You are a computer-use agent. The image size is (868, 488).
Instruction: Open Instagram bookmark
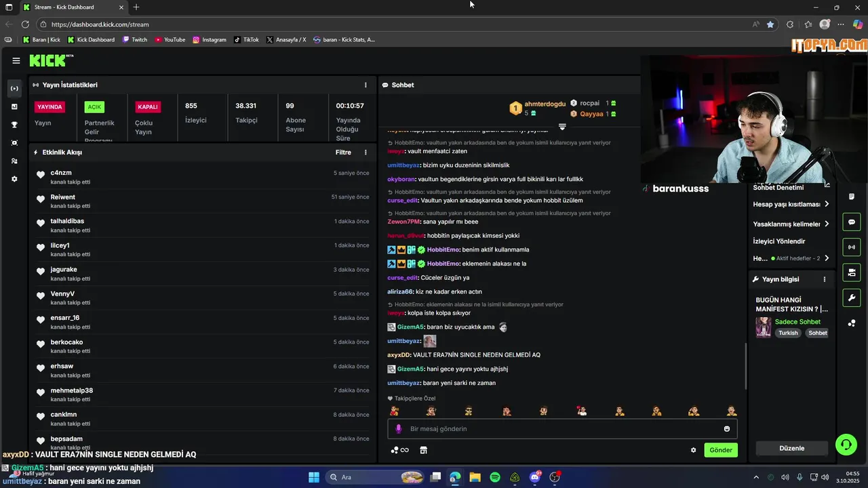pyautogui.click(x=210, y=40)
